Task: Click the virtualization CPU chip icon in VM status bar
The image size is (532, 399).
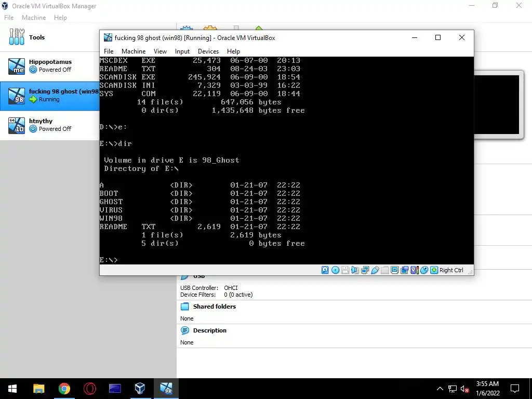Action: coord(414,270)
